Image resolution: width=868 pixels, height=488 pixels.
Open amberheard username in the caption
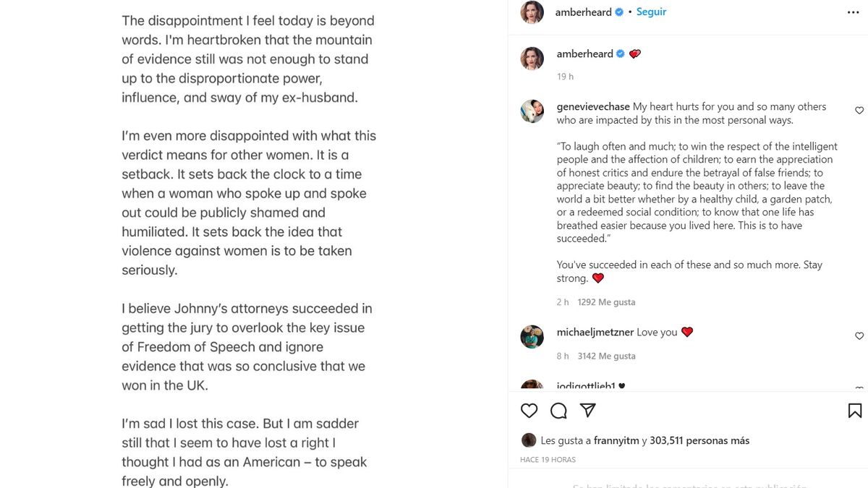[584, 54]
